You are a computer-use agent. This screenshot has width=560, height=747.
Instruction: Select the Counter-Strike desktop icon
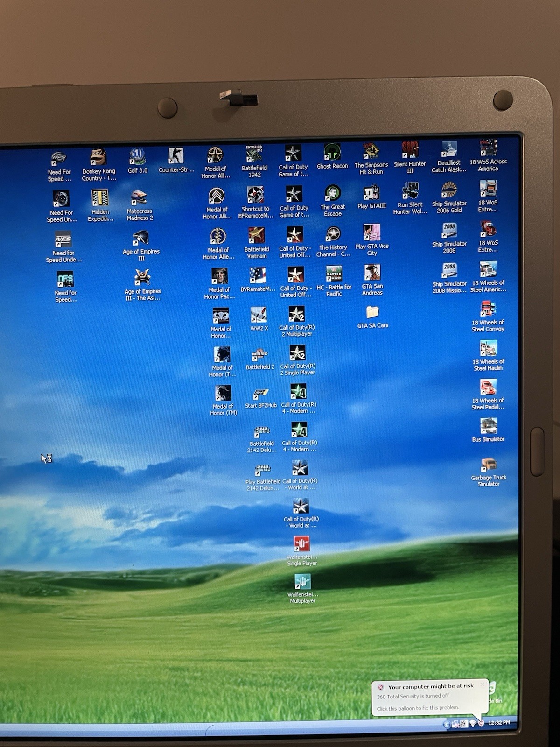[x=176, y=161]
